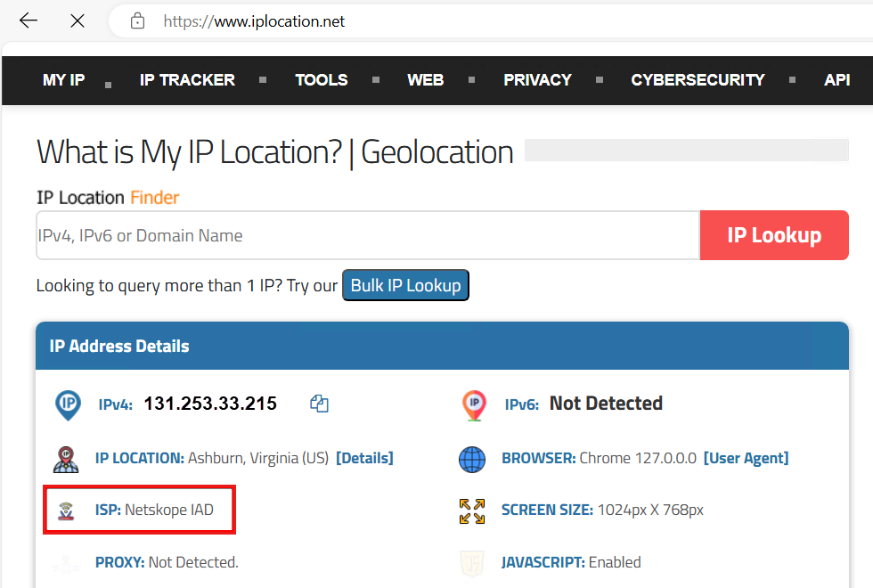Click the IPv6 location pin icon

point(474,404)
